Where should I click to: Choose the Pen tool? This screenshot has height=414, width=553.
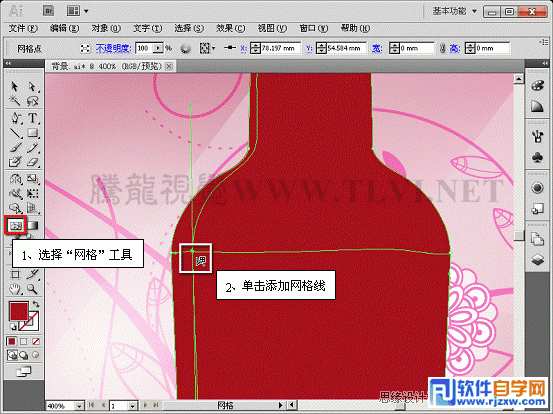pyautogui.click(x=15, y=118)
